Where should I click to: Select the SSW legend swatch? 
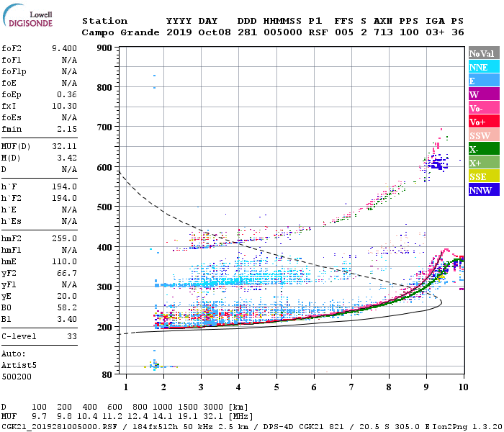click(484, 135)
